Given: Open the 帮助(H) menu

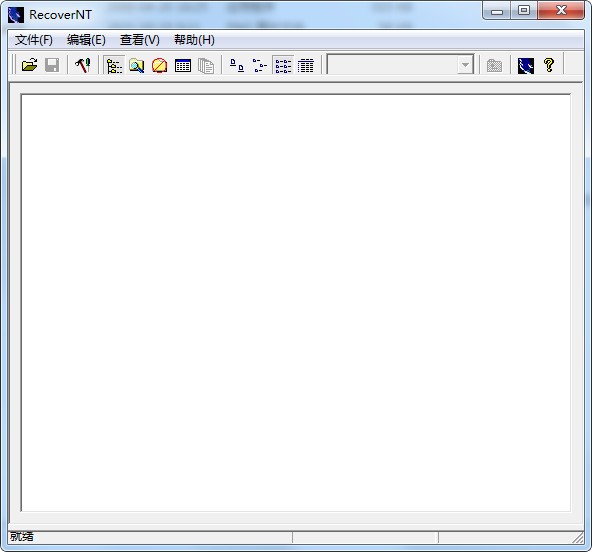Looking at the screenshot, I should [x=194, y=40].
